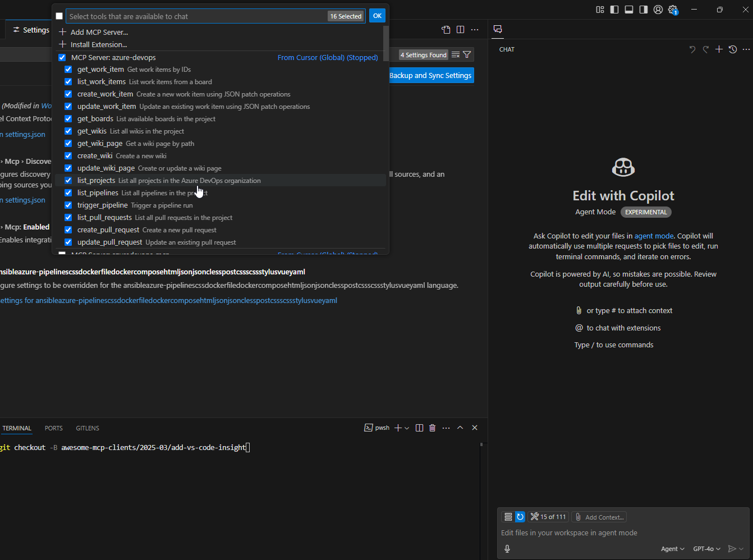Follow the agent mode link
The image size is (753, 560).
pos(654,236)
